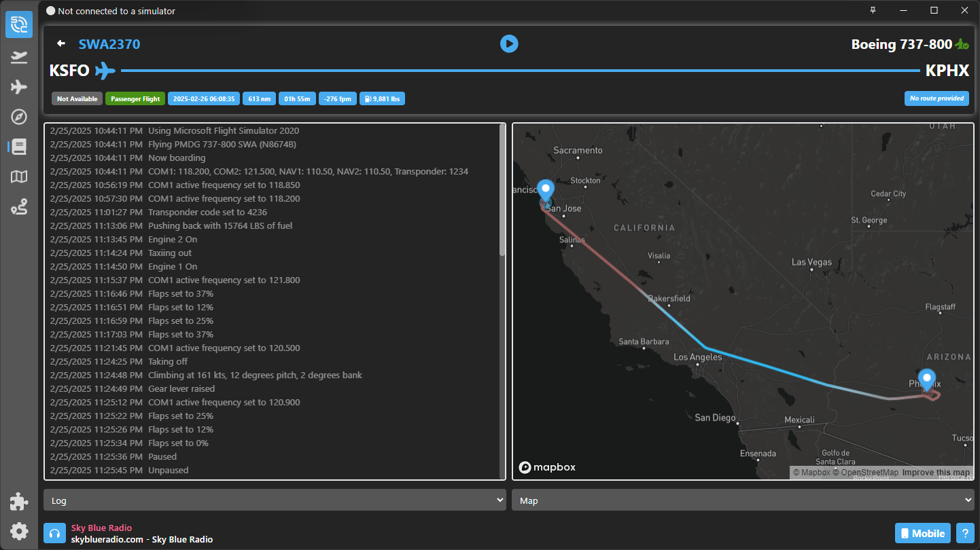The width and height of the screenshot is (980, 550).
Task: Open the puzzle piece plugins icon
Action: click(19, 502)
